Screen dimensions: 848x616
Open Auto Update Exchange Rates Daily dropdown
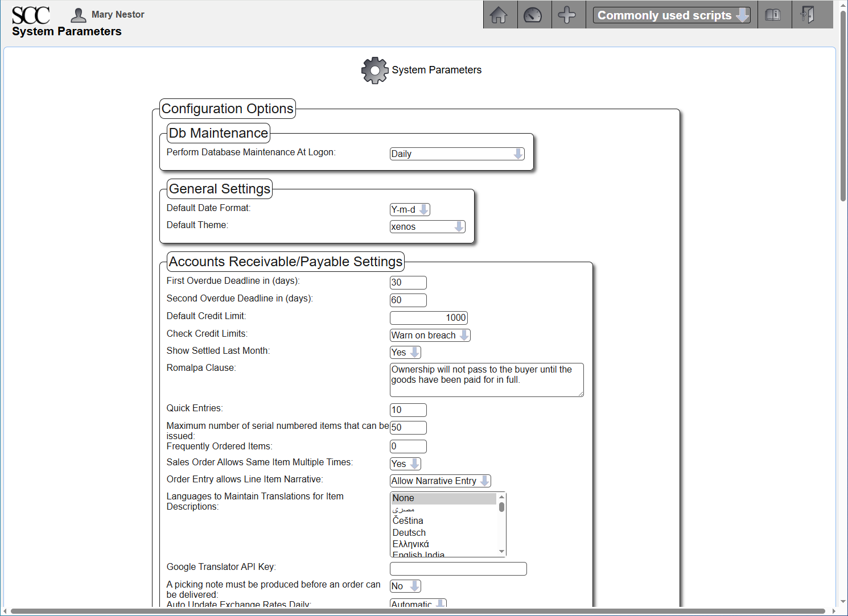[x=418, y=603]
